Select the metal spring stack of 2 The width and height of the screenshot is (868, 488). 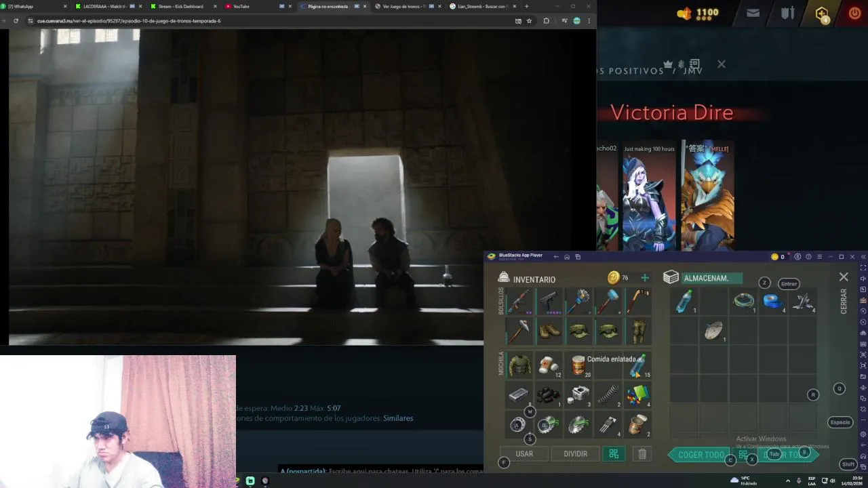tap(608, 394)
